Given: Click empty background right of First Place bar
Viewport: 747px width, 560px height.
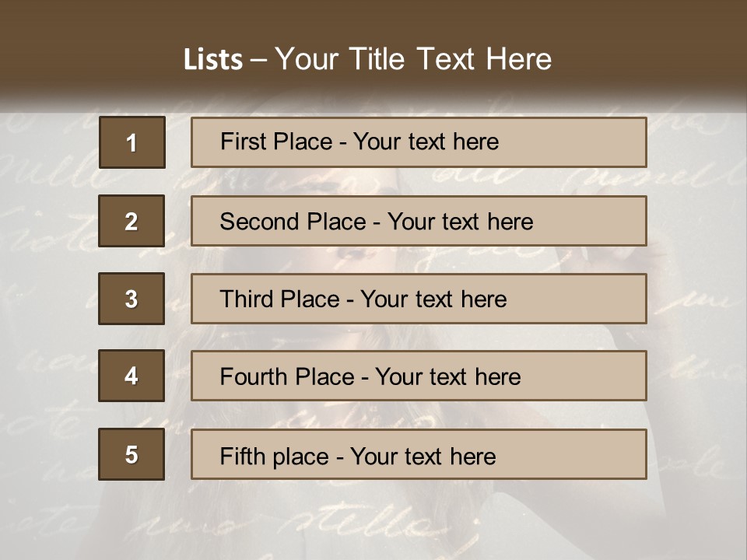Looking at the screenshot, I should (696, 142).
